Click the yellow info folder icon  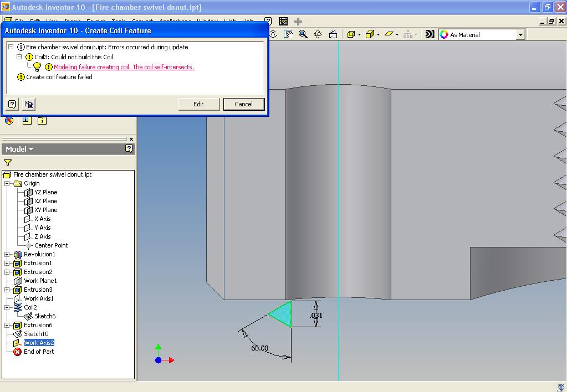[42, 120]
